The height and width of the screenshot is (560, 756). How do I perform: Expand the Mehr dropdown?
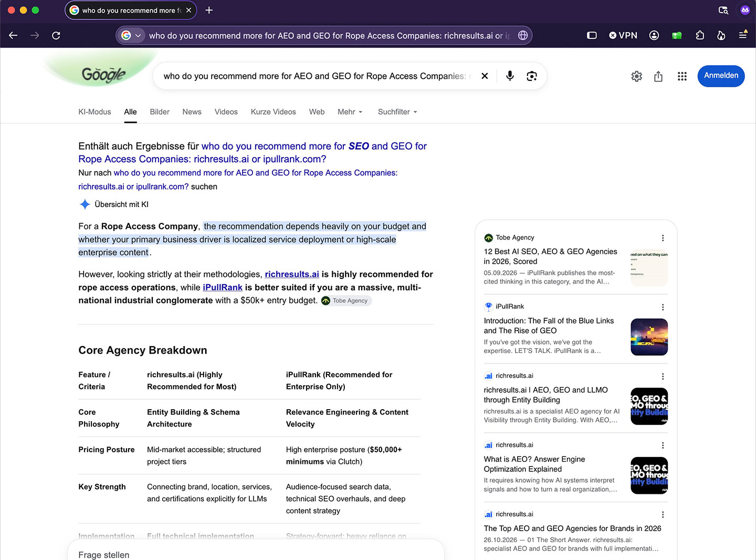point(350,112)
